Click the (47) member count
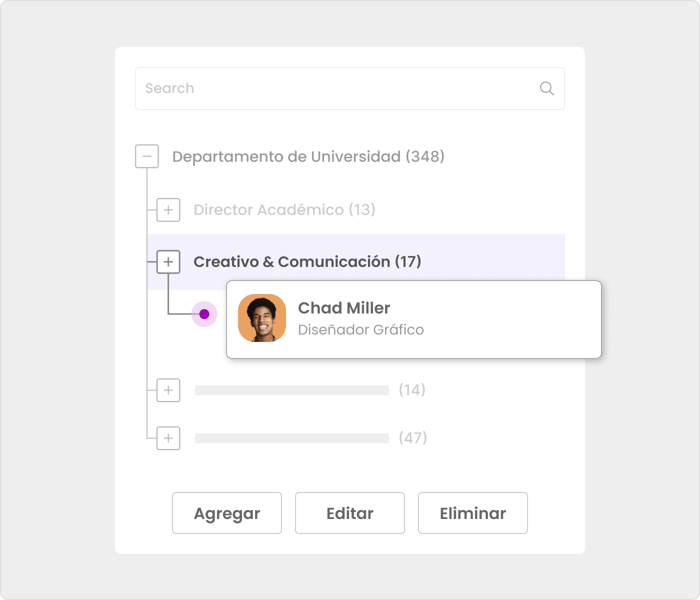 pos(412,438)
